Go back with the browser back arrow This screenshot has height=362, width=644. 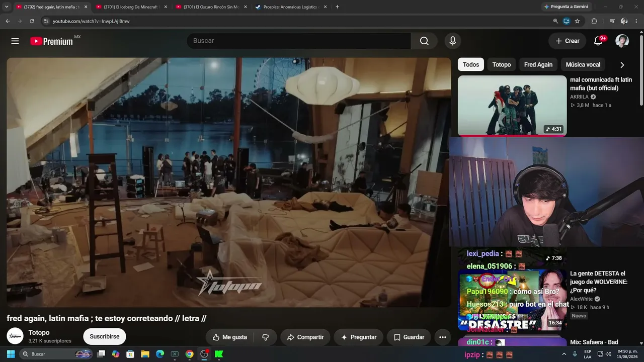(8, 21)
